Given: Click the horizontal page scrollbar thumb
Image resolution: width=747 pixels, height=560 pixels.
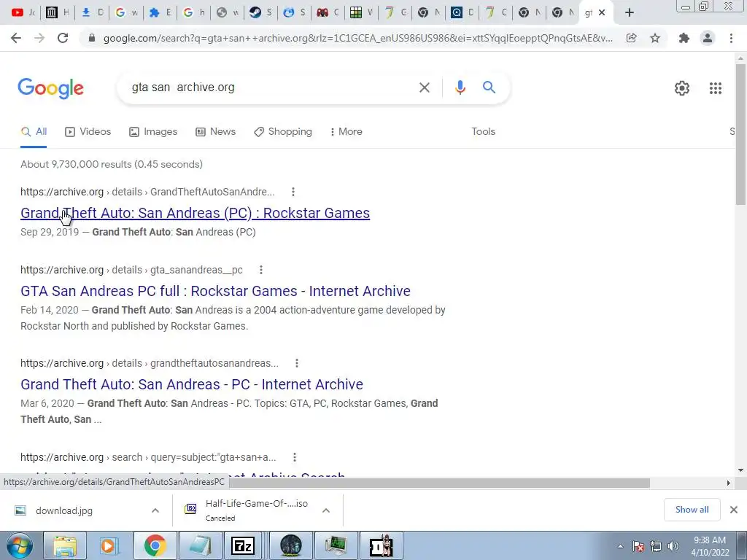Looking at the screenshot, I should point(439,483).
